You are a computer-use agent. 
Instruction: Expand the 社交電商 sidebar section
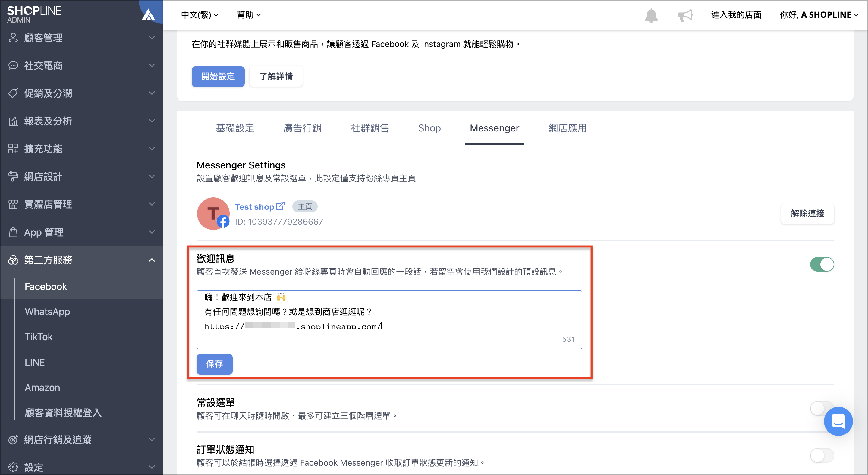click(x=82, y=65)
